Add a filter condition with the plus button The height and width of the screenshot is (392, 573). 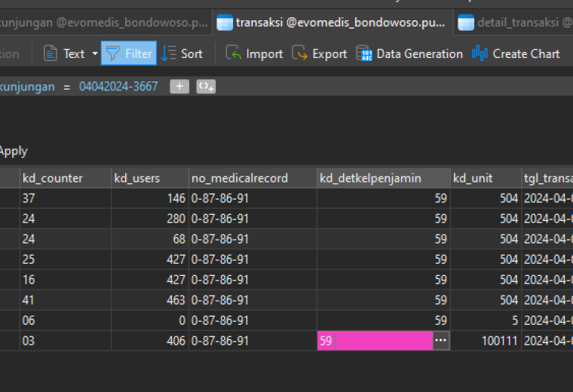coord(179,87)
